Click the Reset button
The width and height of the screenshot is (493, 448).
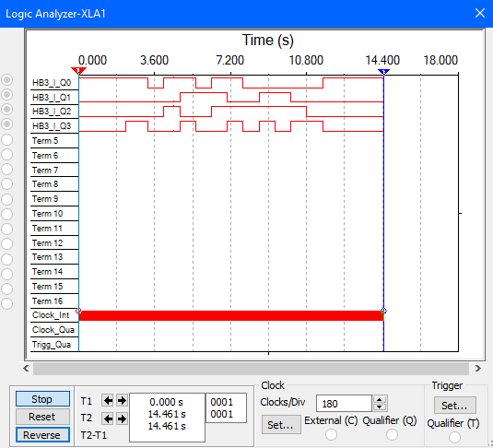coord(42,417)
